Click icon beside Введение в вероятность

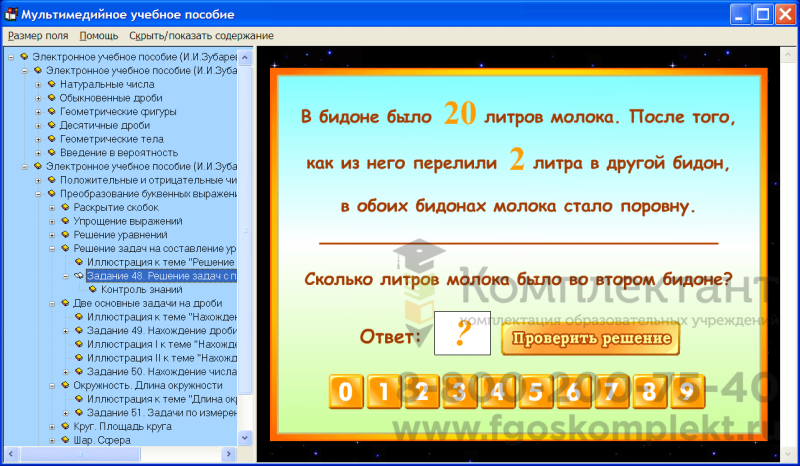click(52, 153)
